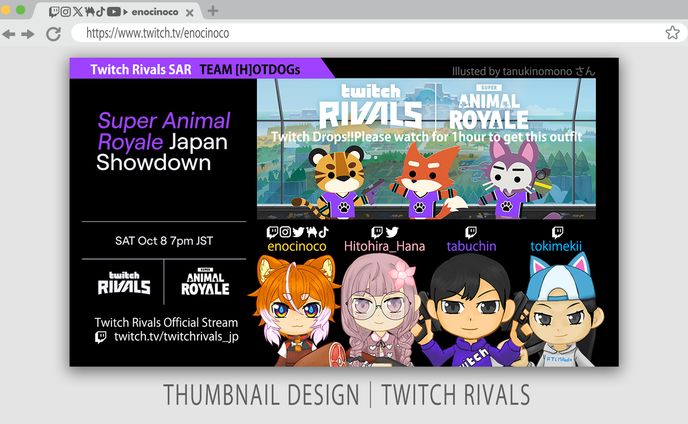
Task: Click the pink-haired Hitohira_Hana chibi avatar
Action: 380,310
